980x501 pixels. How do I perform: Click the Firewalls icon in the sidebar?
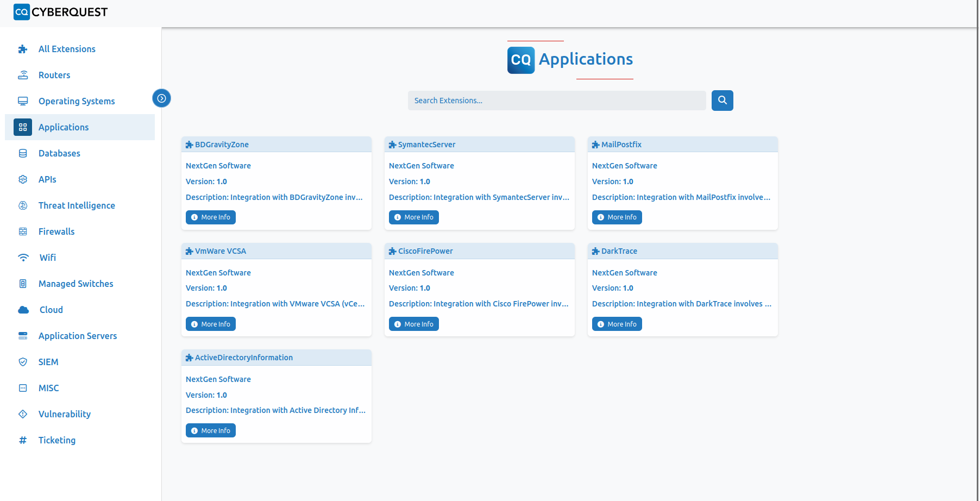pos(23,231)
